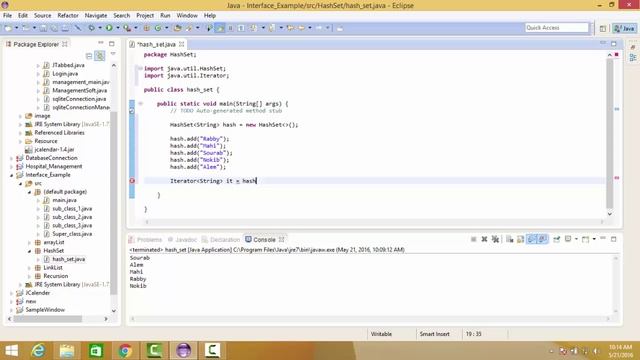The width and height of the screenshot is (640, 360).
Task: Collapse the Interface_Example project node
Action: click(x=11, y=175)
